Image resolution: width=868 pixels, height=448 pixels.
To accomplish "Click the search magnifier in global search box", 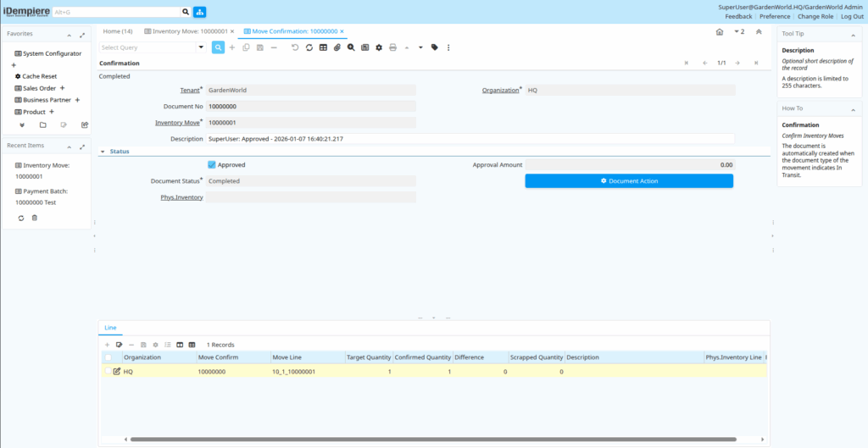I will click(x=186, y=12).
